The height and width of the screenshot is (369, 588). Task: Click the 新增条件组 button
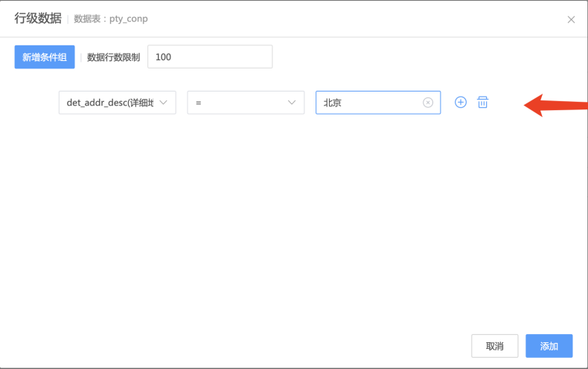click(45, 57)
